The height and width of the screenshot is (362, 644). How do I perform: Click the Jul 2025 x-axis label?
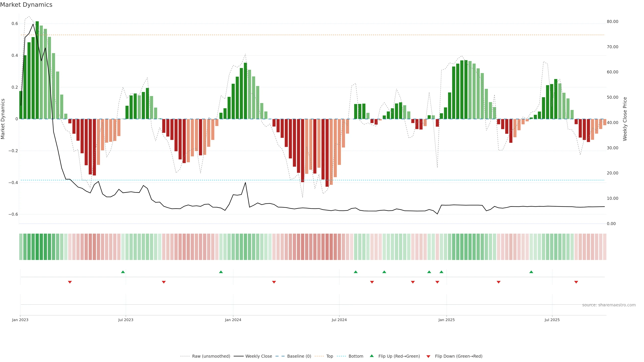click(552, 320)
